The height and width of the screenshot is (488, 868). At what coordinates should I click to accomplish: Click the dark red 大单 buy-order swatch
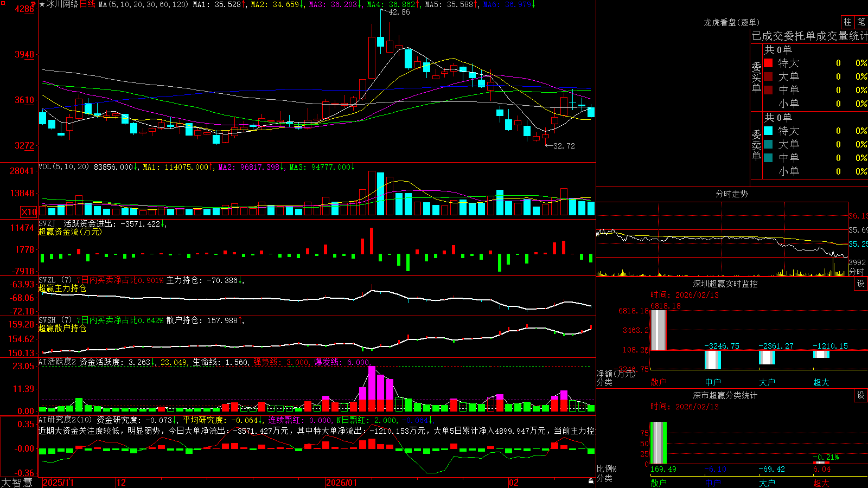(768, 76)
